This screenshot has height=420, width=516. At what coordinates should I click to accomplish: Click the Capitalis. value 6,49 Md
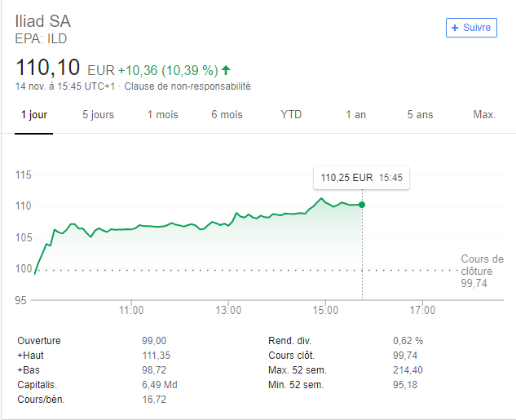(159, 384)
